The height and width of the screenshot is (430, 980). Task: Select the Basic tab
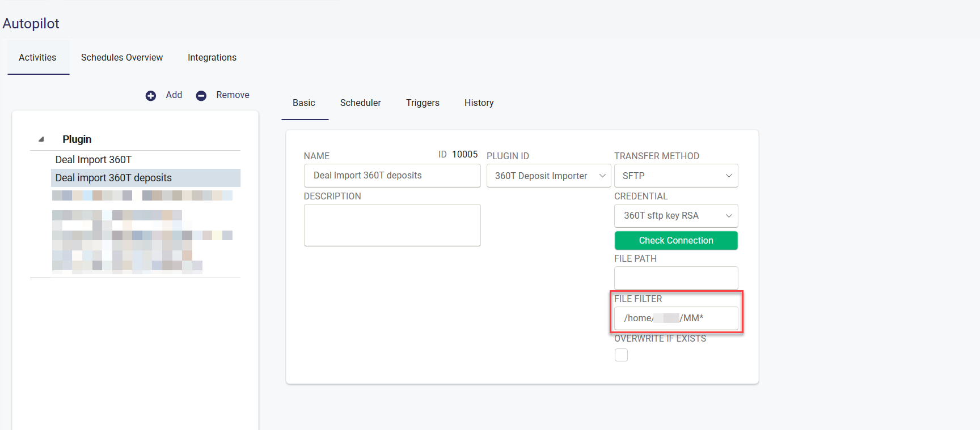pyautogui.click(x=304, y=103)
